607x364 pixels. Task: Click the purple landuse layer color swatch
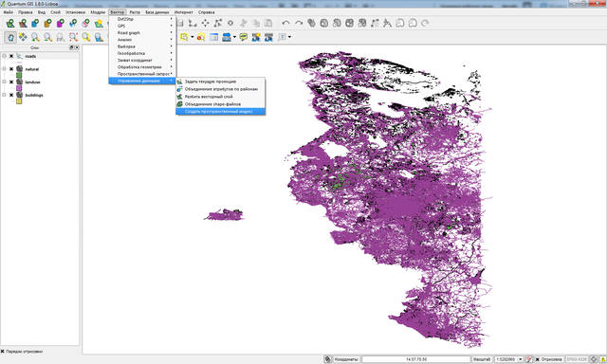pos(19,88)
